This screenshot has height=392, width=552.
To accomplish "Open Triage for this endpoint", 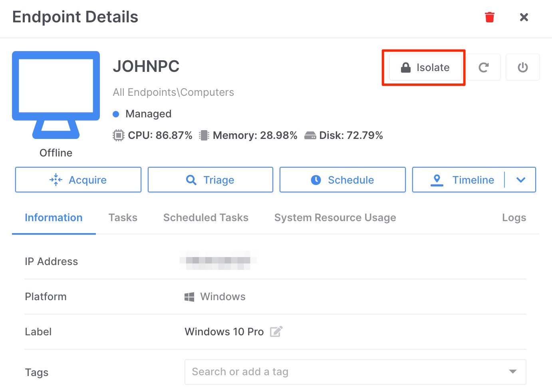I will pos(210,180).
